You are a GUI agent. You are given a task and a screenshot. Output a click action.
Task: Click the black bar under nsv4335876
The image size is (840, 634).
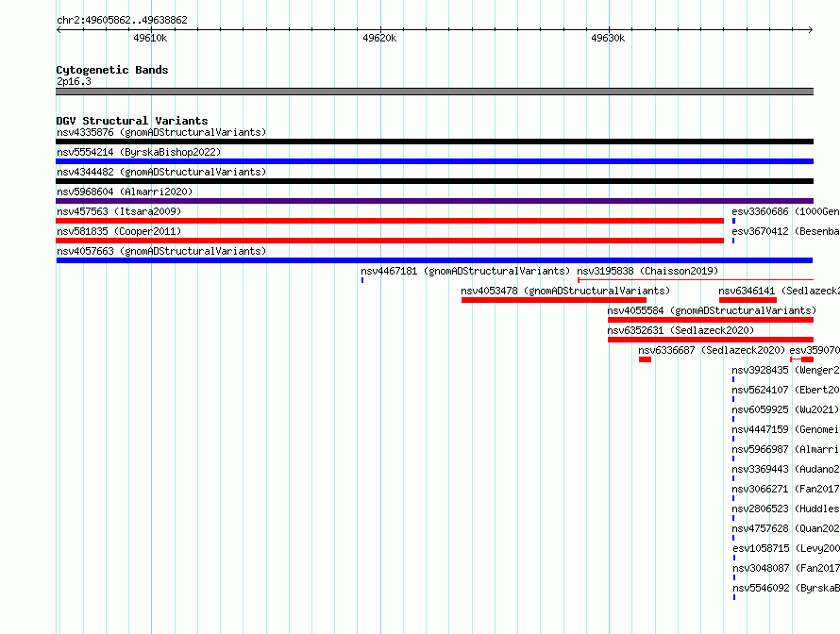click(434, 142)
